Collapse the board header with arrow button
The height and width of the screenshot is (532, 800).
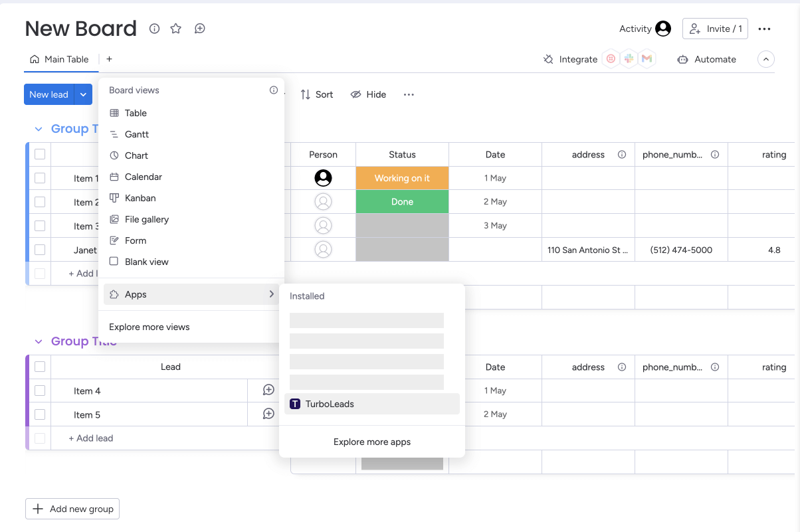tap(766, 59)
